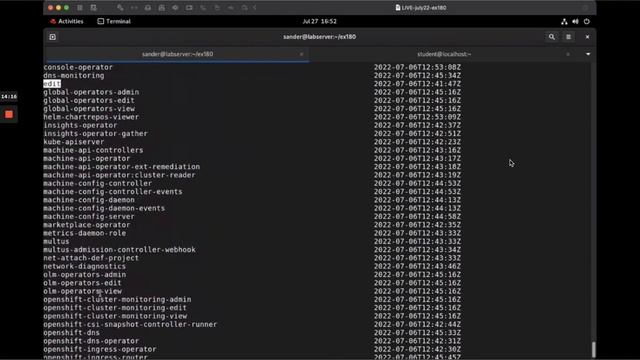640x360 pixels.
Task: Click 'machine-config-server' entry
Action: [x=89, y=217]
